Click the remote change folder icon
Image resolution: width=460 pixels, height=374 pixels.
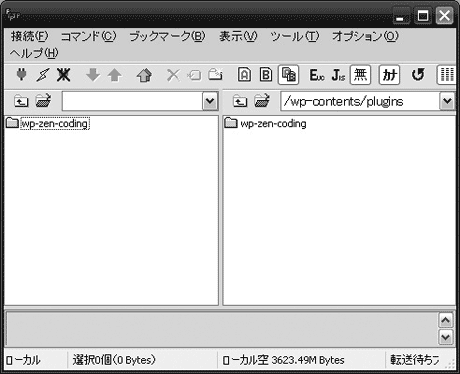pyautogui.click(x=262, y=101)
